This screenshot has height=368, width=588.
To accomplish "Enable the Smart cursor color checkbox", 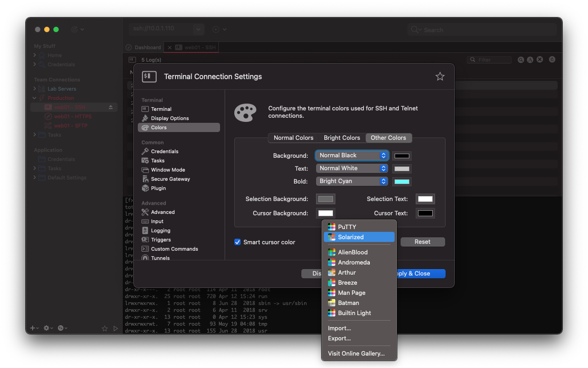I will [237, 242].
